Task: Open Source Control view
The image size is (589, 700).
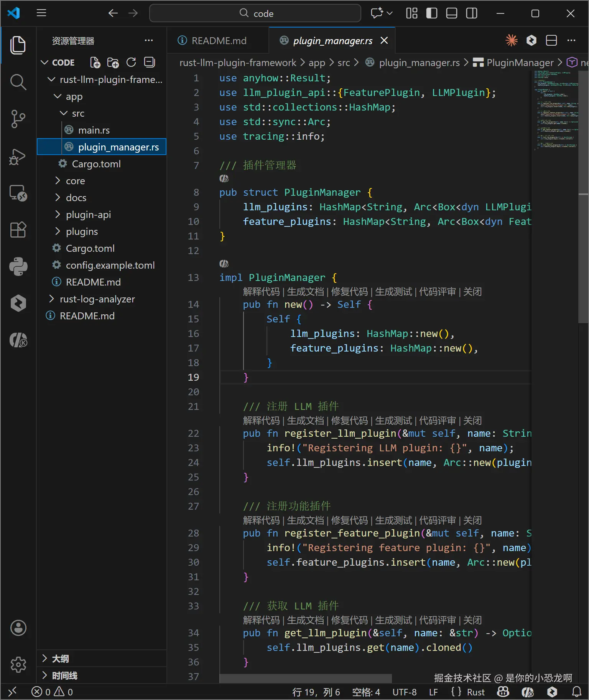Action: click(18, 119)
